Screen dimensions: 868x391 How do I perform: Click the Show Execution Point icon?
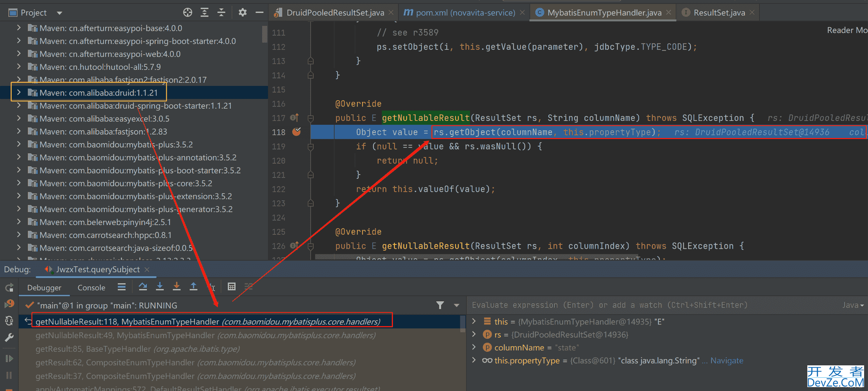[x=122, y=287]
